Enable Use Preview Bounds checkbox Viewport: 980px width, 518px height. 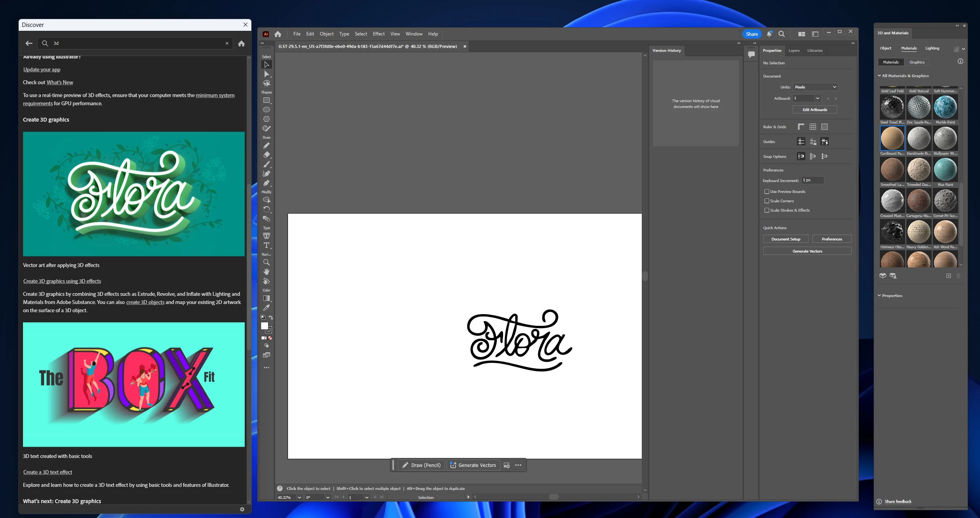point(767,191)
